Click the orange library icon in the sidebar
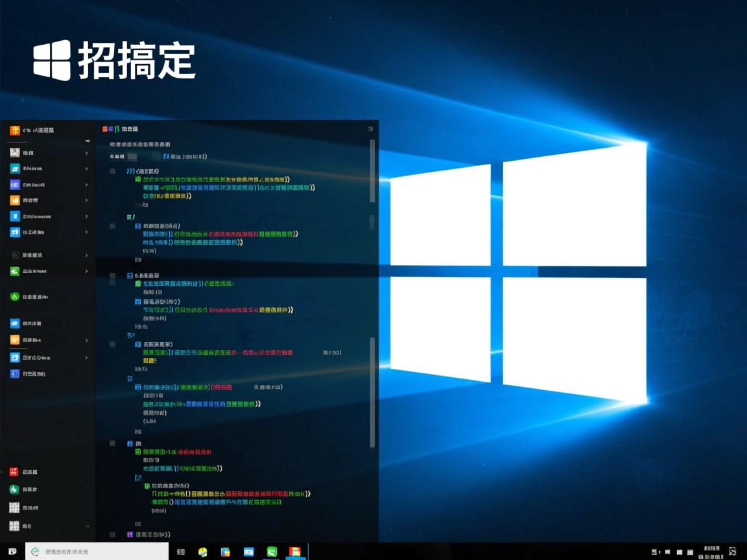 [14, 201]
